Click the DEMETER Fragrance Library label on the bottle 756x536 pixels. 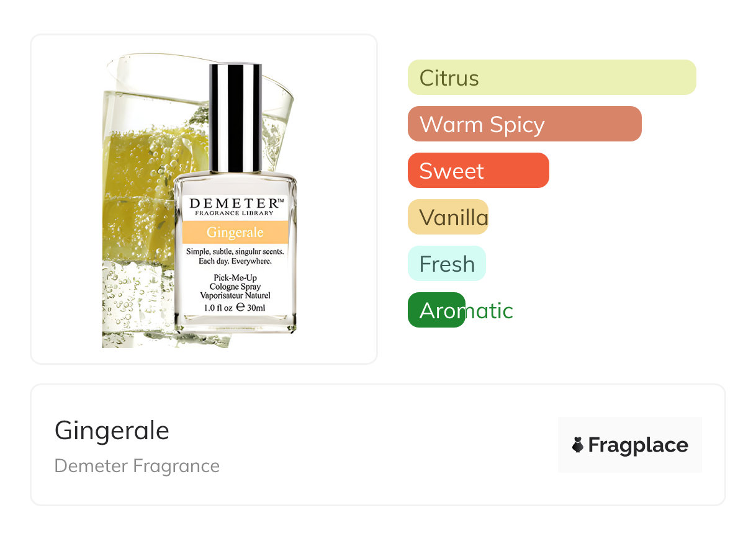tap(236, 207)
